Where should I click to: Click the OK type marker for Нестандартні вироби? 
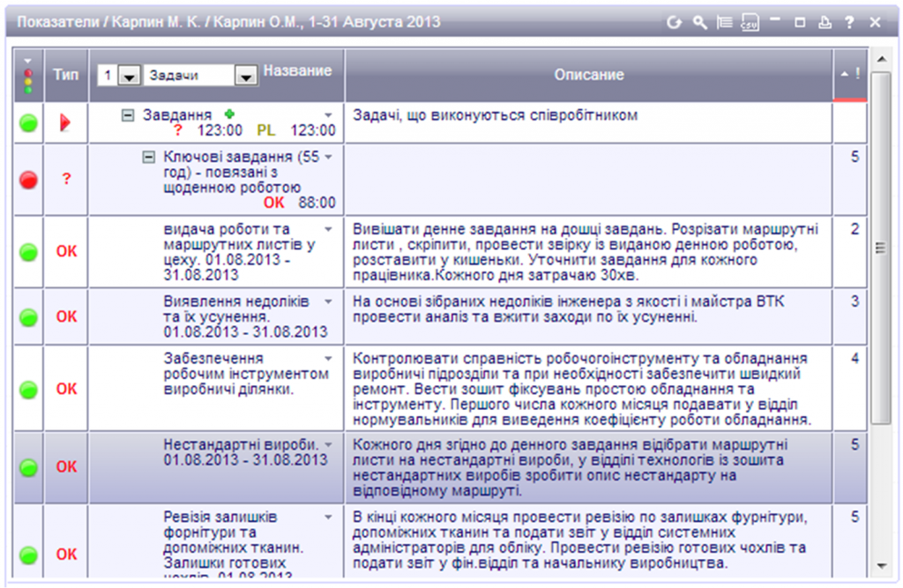click(66, 466)
